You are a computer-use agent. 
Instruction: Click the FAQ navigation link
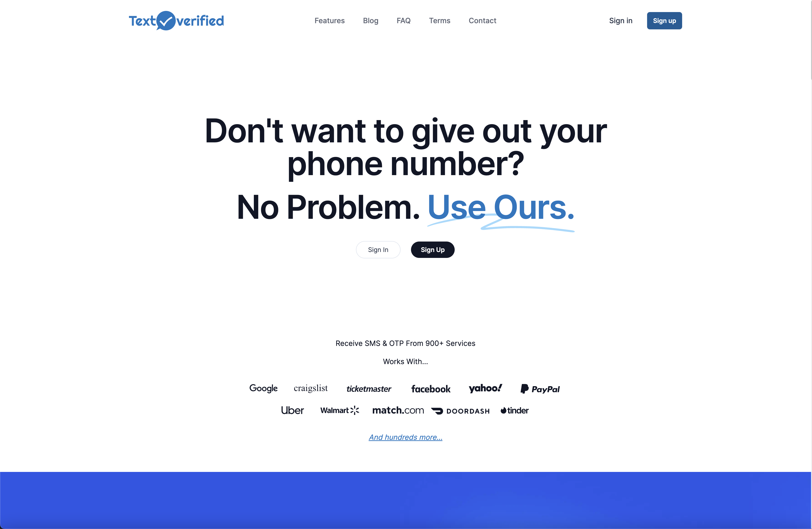point(404,20)
